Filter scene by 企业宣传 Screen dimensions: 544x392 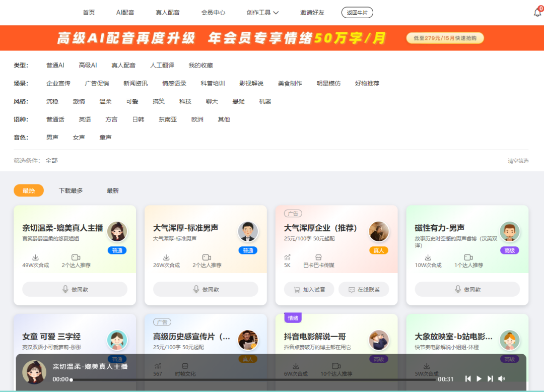coord(58,83)
